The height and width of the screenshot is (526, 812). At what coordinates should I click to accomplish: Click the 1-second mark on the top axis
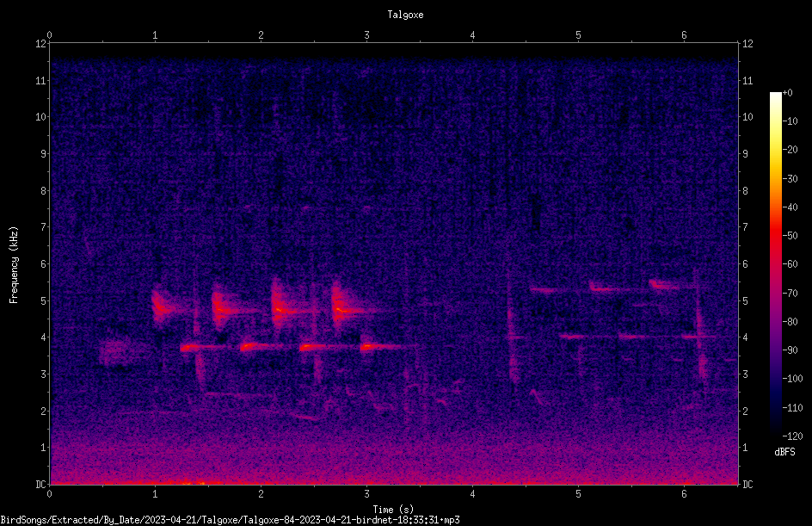[155, 35]
